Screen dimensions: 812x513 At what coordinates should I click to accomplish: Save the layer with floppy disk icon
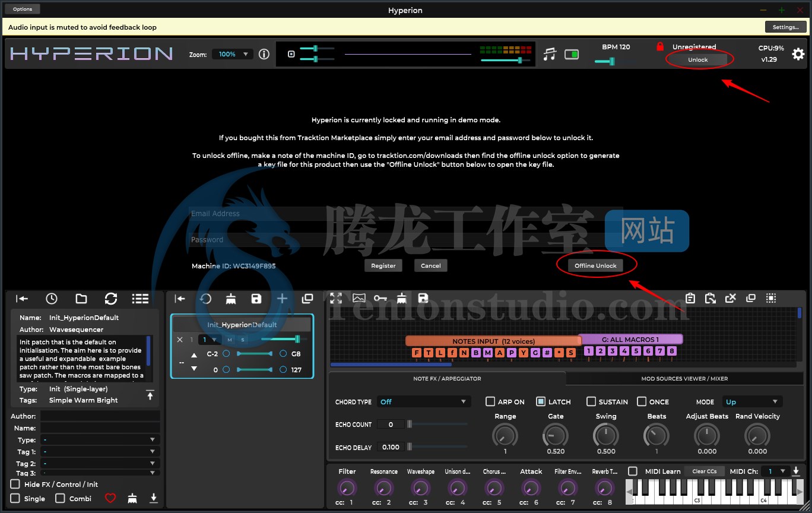coord(256,299)
